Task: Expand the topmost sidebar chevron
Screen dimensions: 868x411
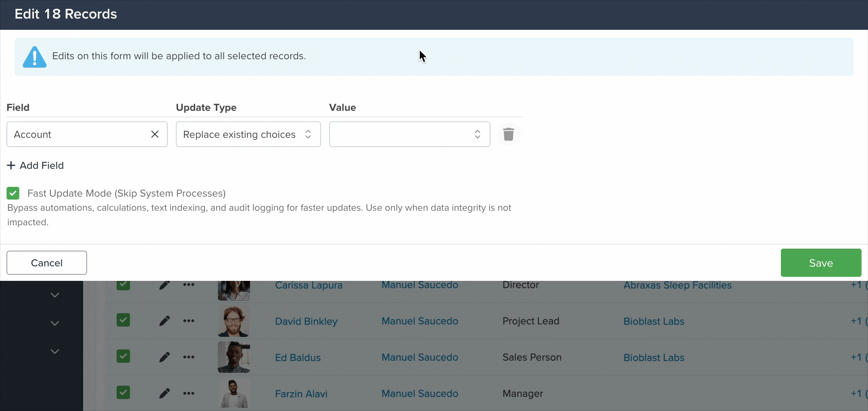Action: [55, 295]
